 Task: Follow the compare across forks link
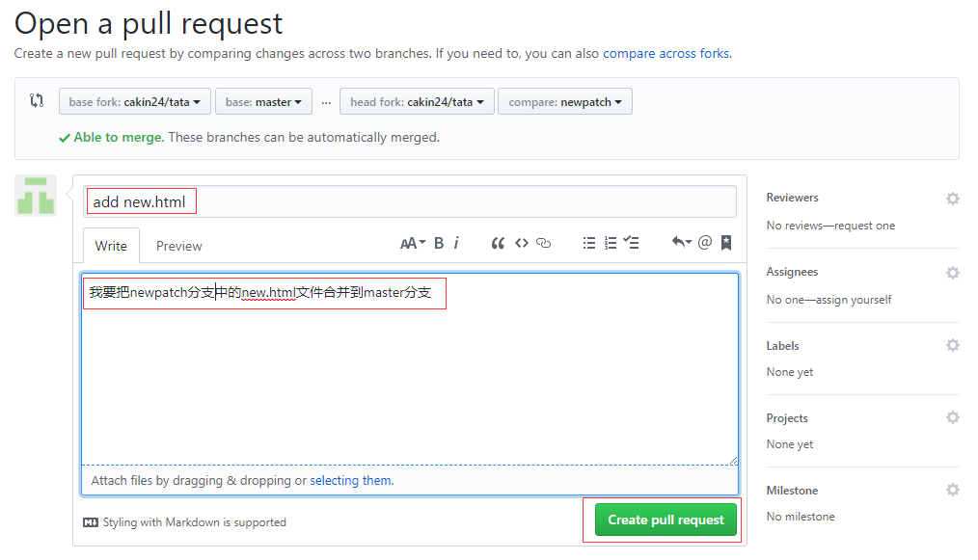[666, 54]
